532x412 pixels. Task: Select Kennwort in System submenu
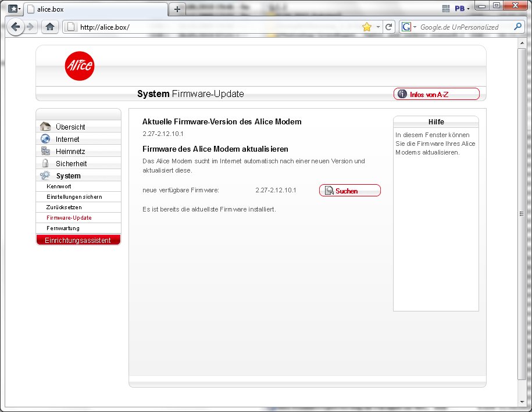click(x=59, y=187)
